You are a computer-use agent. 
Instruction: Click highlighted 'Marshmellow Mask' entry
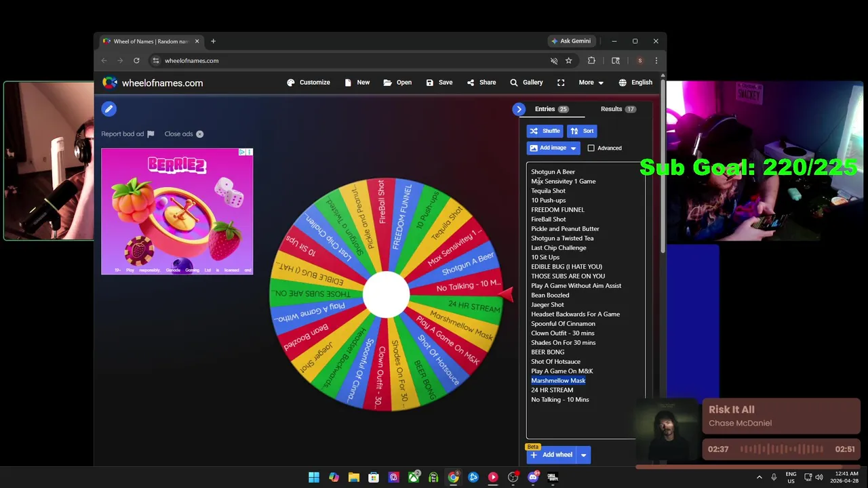(558, 381)
